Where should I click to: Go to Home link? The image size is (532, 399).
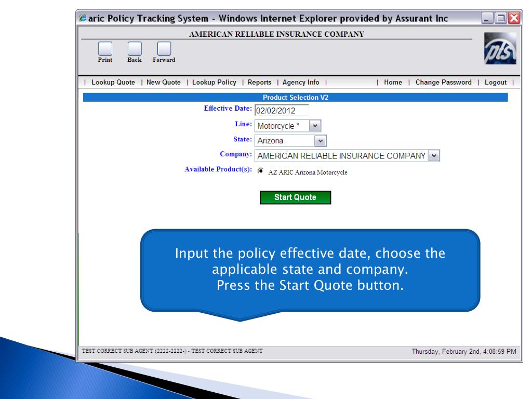393,82
